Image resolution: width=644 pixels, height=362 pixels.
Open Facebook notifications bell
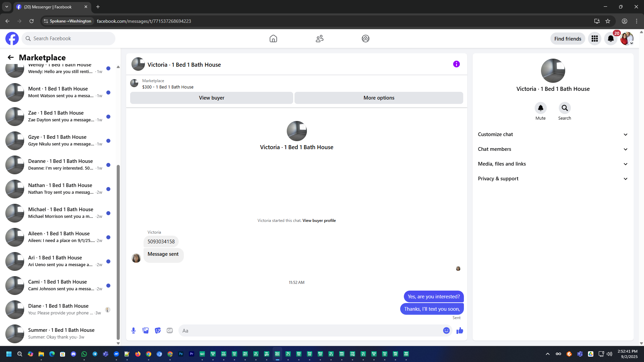point(610,39)
